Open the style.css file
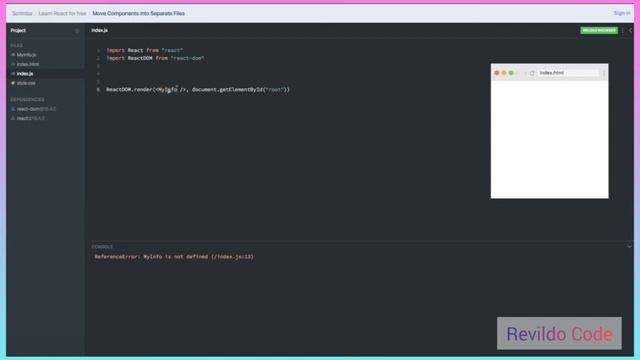Screen dimensions: 640x360 pyautogui.click(x=26, y=83)
